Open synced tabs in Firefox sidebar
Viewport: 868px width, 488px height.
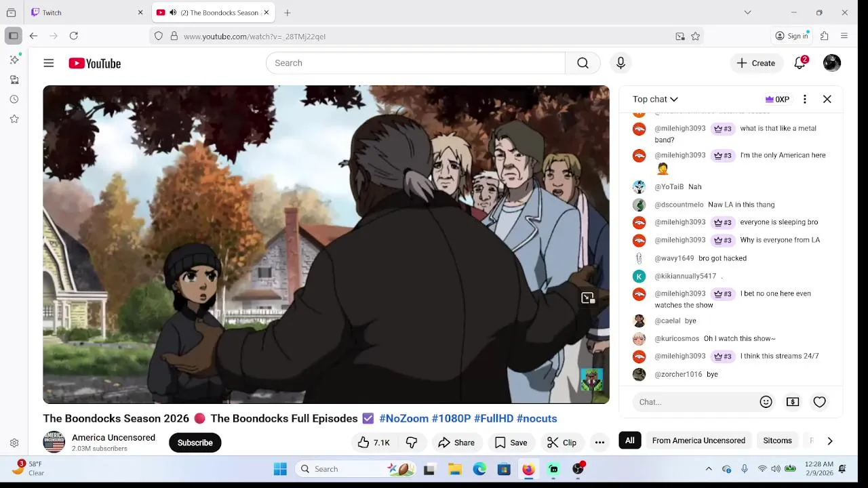(x=14, y=80)
